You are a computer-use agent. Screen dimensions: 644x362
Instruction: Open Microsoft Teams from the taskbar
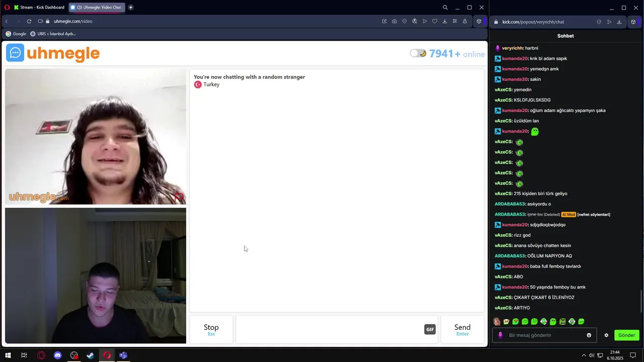123,355
